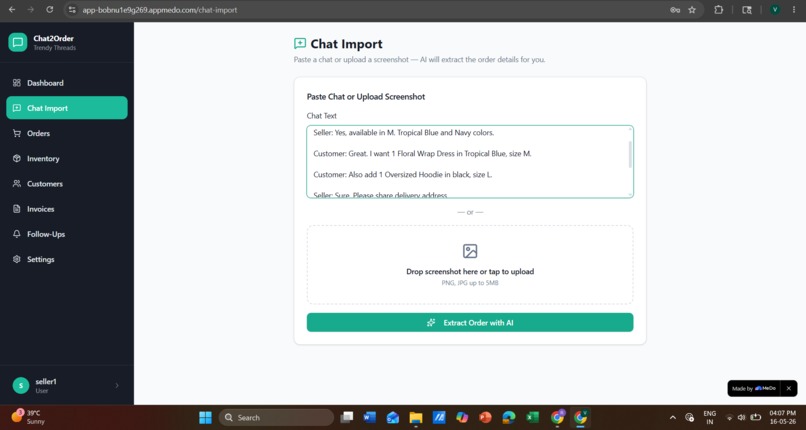806x430 pixels.
Task: Click the Chat Text scrollbar thumb
Action: pyautogui.click(x=630, y=154)
